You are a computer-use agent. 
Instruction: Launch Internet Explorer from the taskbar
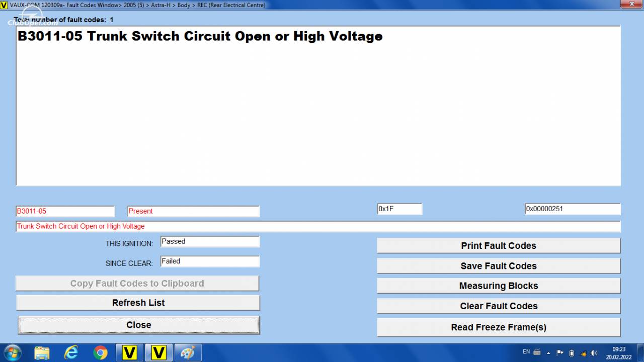click(71, 352)
